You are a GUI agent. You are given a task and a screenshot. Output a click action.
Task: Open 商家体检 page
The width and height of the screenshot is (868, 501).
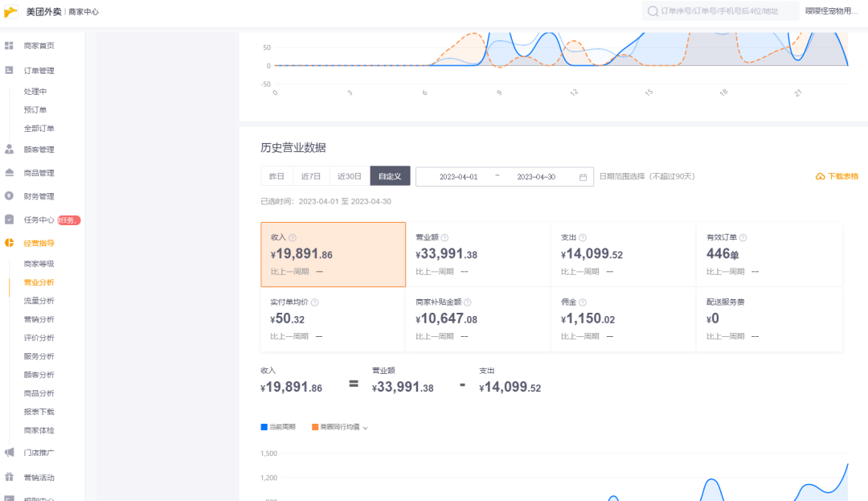point(39,430)
